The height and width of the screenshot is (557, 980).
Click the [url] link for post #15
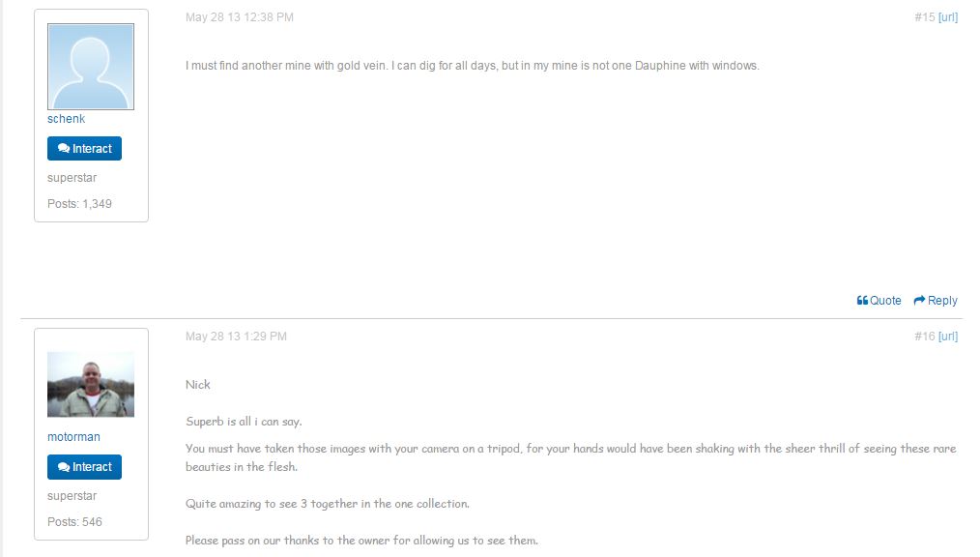click(948, 17)
